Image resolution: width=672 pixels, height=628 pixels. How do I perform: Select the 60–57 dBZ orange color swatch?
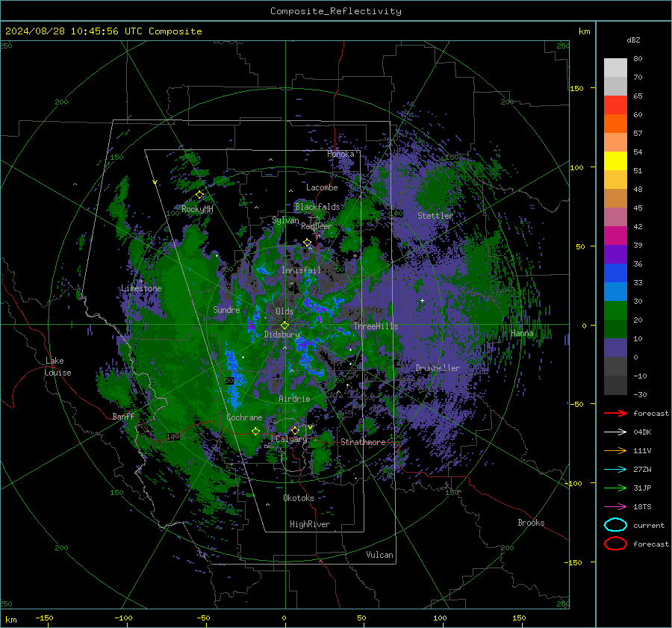pyautogui.click(x=615, y=124)
